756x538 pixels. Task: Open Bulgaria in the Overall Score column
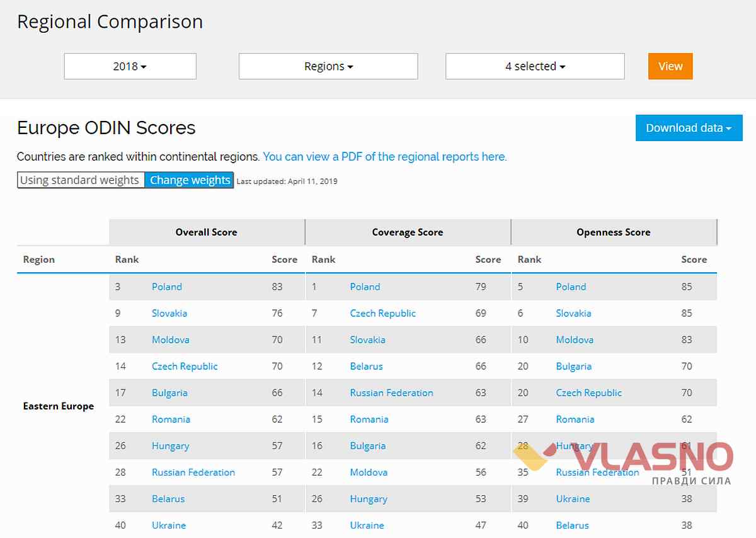point(169,392)
